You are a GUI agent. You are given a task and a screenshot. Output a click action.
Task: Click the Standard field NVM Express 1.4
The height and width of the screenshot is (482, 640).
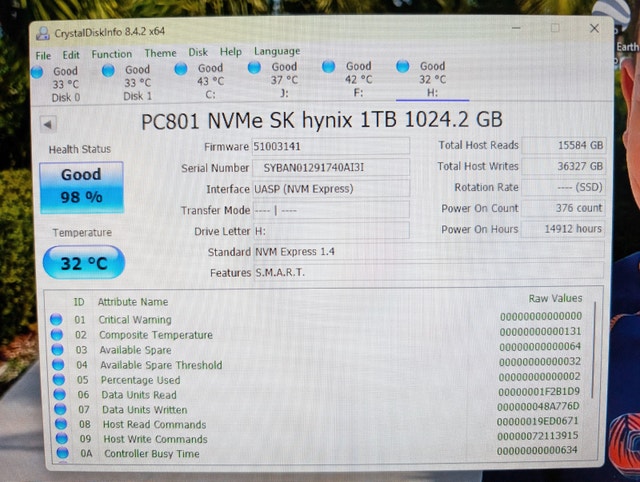click(x=429, y=251)
